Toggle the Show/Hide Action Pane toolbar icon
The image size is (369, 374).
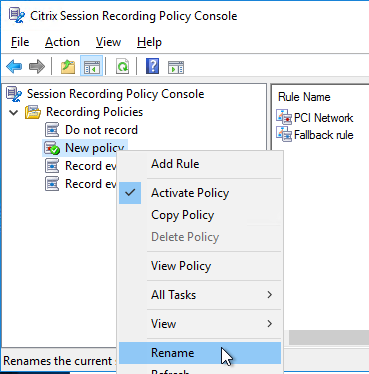pos(176,67)
